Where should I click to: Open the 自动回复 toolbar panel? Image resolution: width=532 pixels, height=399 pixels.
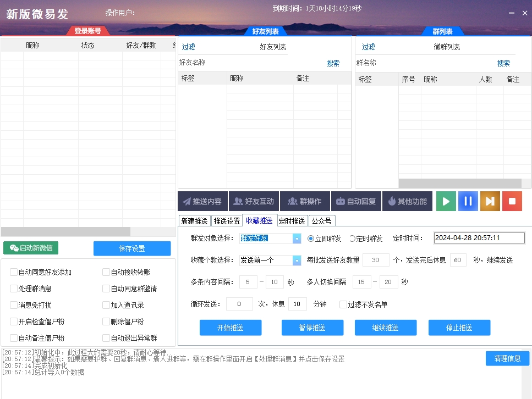356,201
